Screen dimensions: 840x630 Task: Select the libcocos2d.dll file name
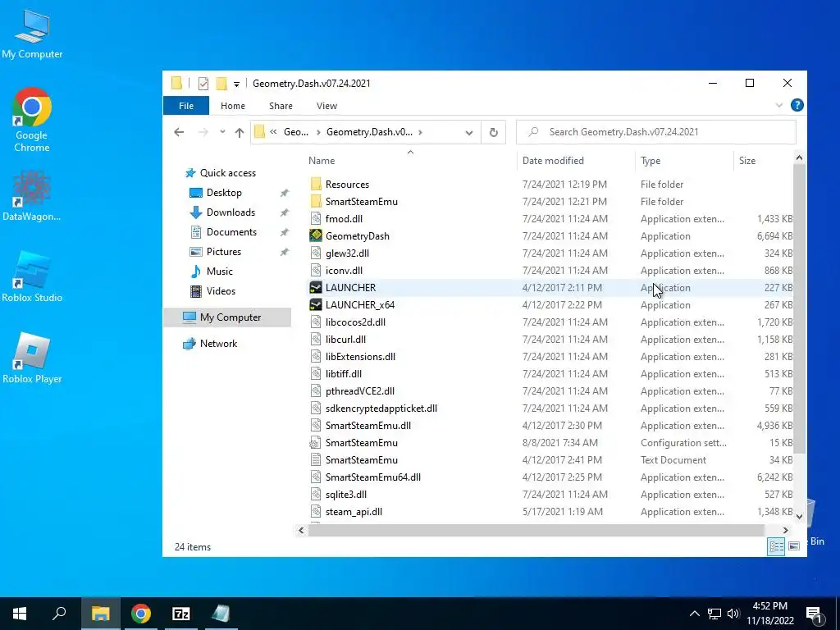[355, 322]
